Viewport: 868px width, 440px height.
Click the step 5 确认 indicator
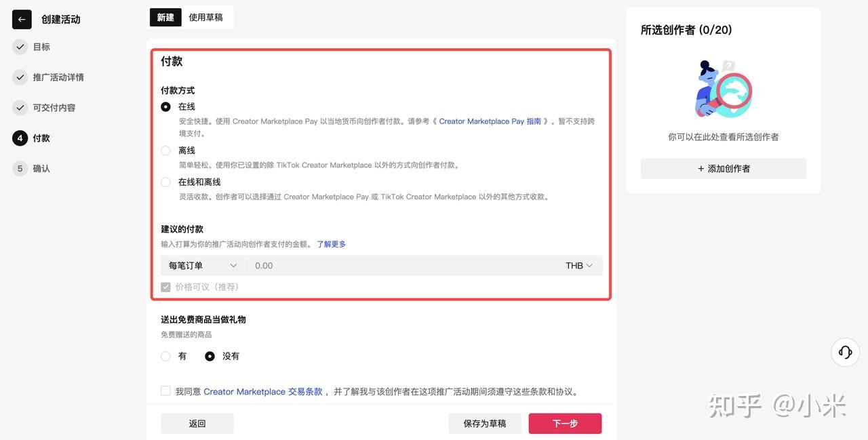point(20,168)
